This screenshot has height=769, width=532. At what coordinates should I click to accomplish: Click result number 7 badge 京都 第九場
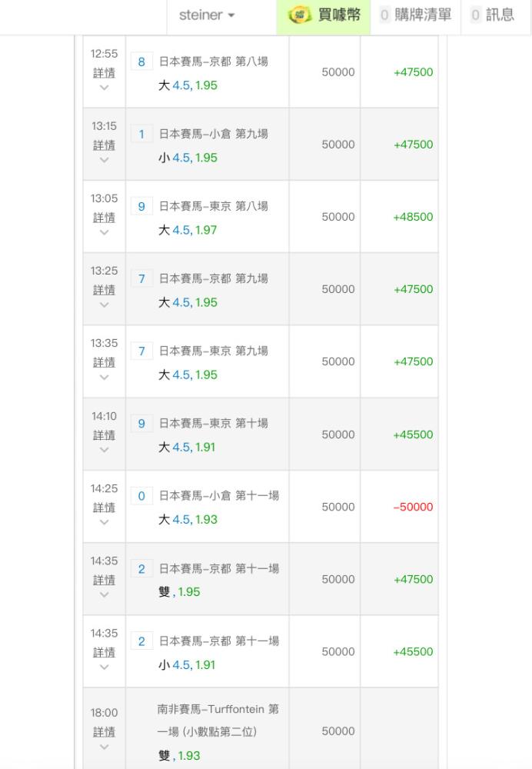pyautogui.click(x=141, y=278)
